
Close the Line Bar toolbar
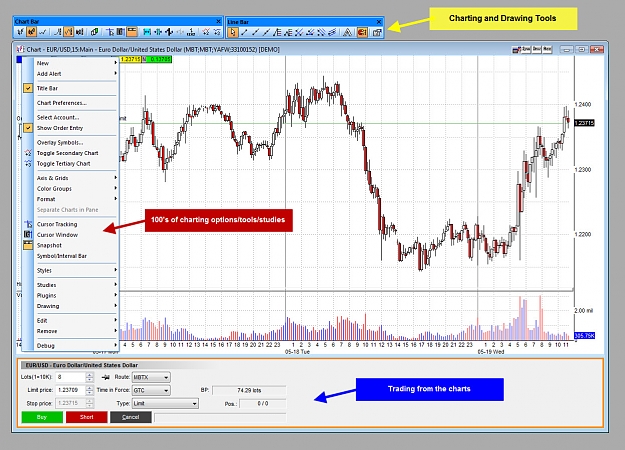pos(379,22)
